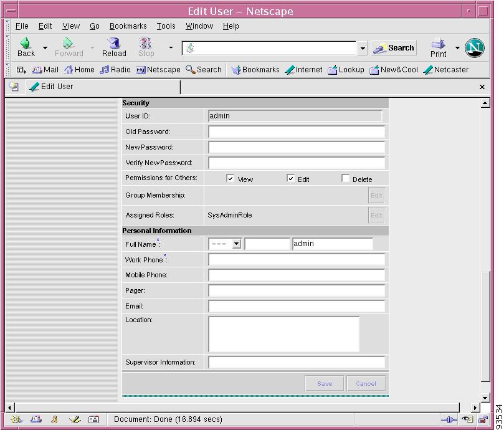This screenshot has width=504, height=430.
Task: Open the Help menu
Action: tap(231, 26)
